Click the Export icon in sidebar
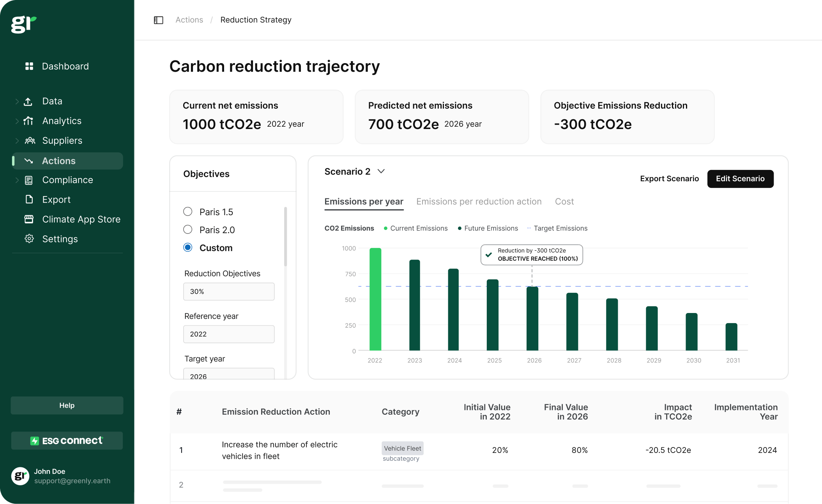 coord(28,200)
